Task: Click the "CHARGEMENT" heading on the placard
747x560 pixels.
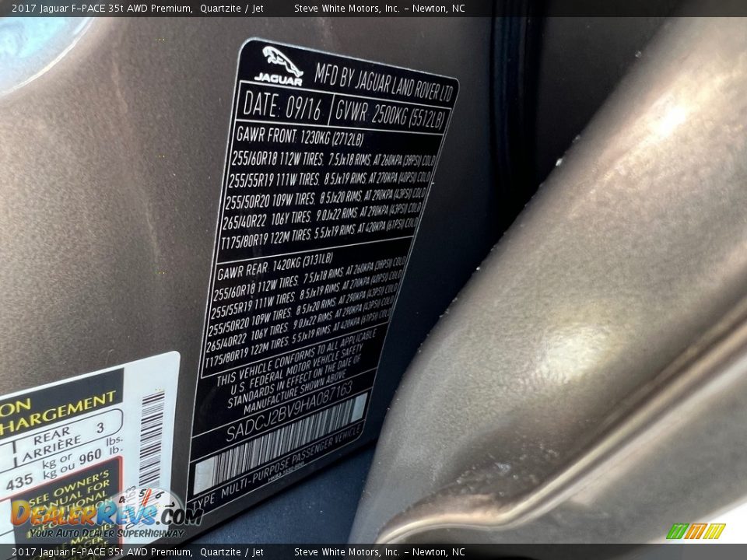Action: tap(57, 414)
